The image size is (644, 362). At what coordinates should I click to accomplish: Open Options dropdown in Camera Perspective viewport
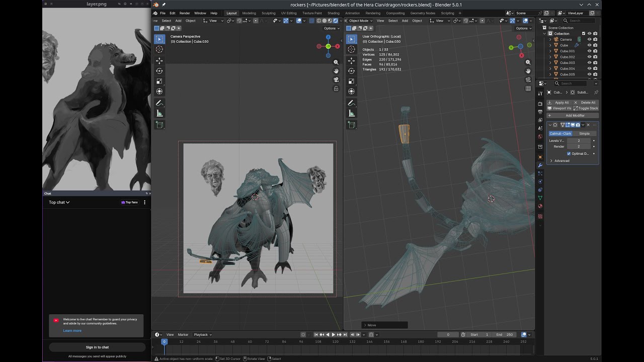[x=332, y=28]
